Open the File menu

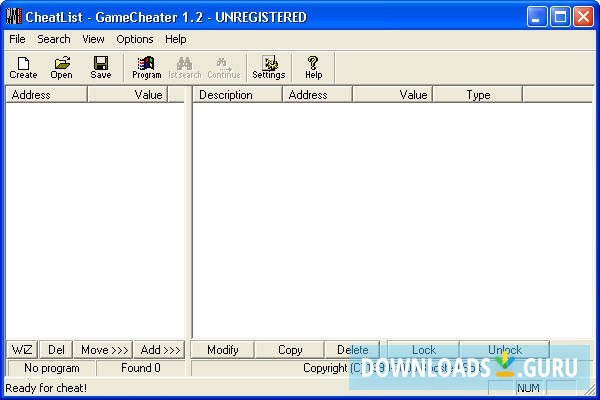pyautogui.click(x=17, y=39)
